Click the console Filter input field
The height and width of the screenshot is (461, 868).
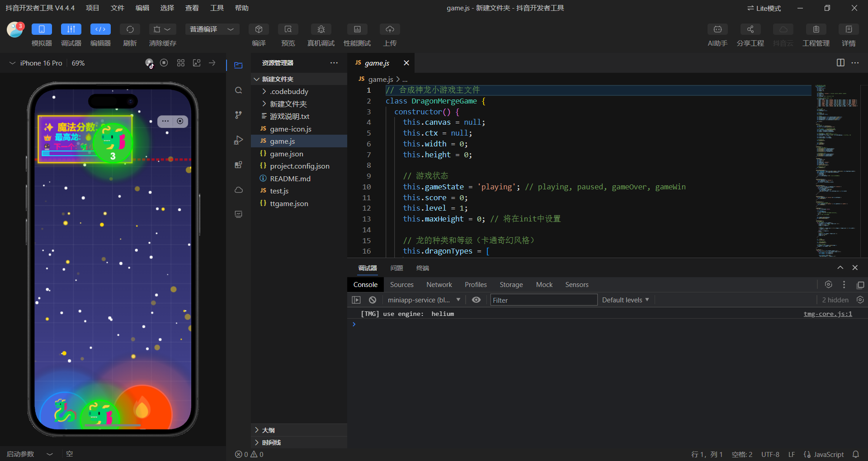543,300
